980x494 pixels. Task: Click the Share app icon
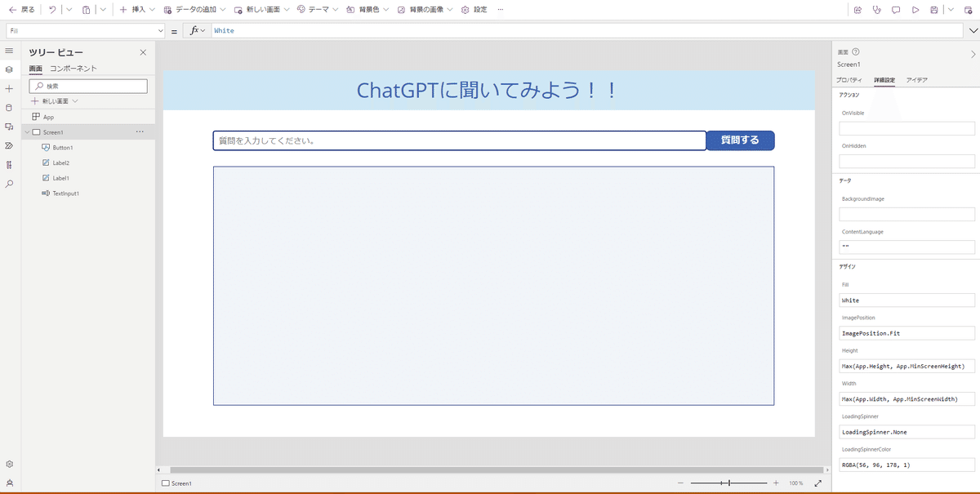coord(857,10)
